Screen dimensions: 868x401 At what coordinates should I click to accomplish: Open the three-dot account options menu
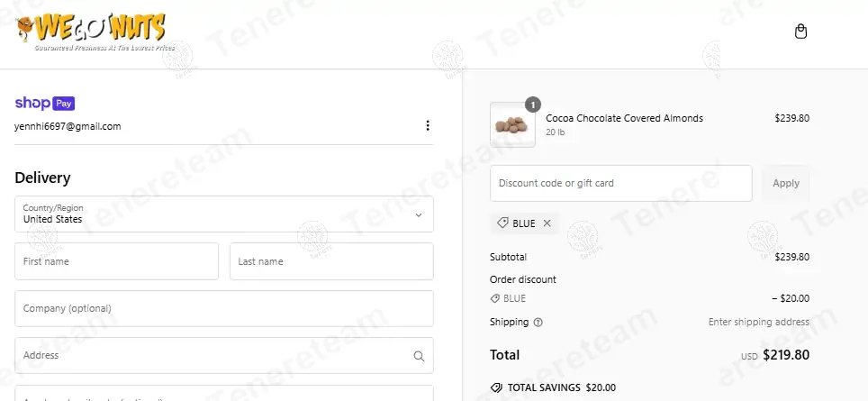(428, 126)
